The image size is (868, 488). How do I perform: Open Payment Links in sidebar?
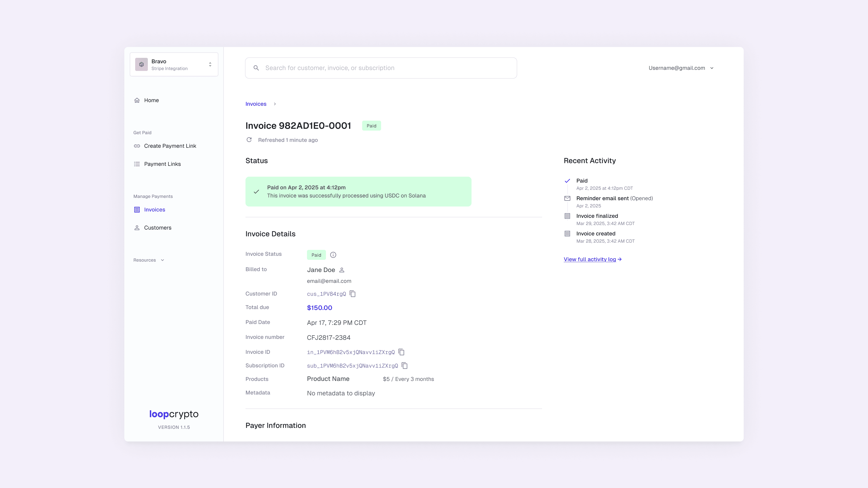point(162,164)
